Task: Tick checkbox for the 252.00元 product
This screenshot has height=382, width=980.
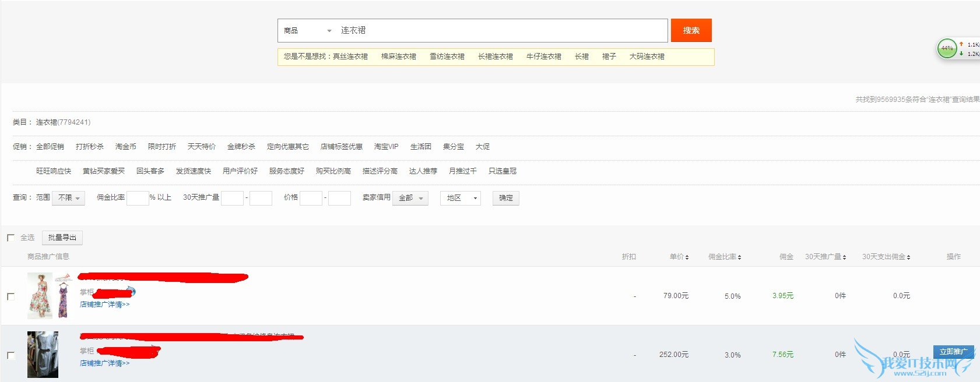Action: coord(10,355)
